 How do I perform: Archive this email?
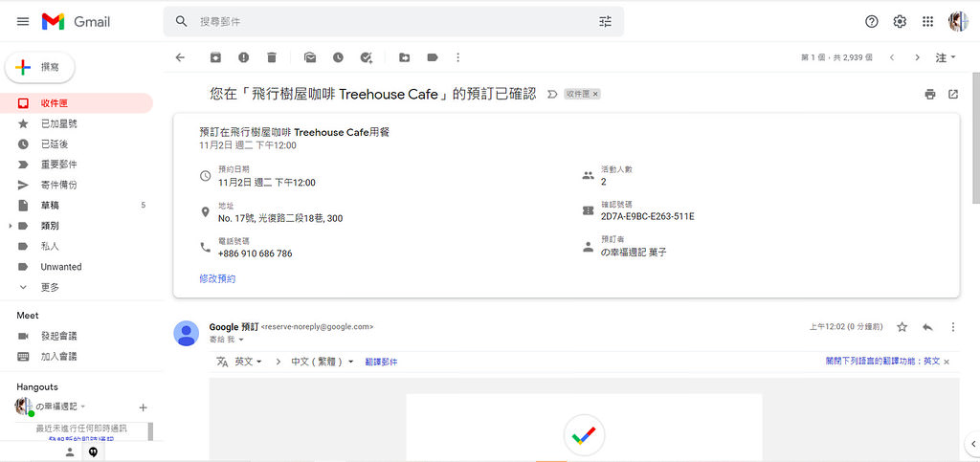click(x=215, y=57)
